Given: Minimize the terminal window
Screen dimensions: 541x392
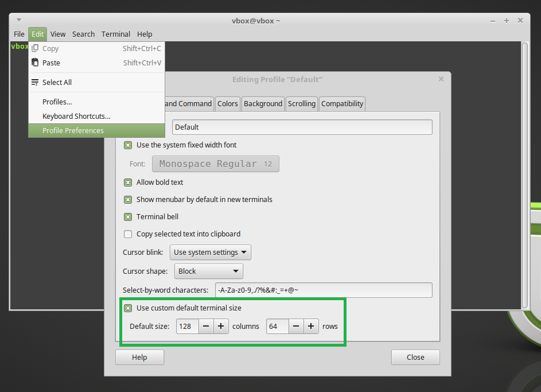Looking at the screenshot, I should [493, 21].
